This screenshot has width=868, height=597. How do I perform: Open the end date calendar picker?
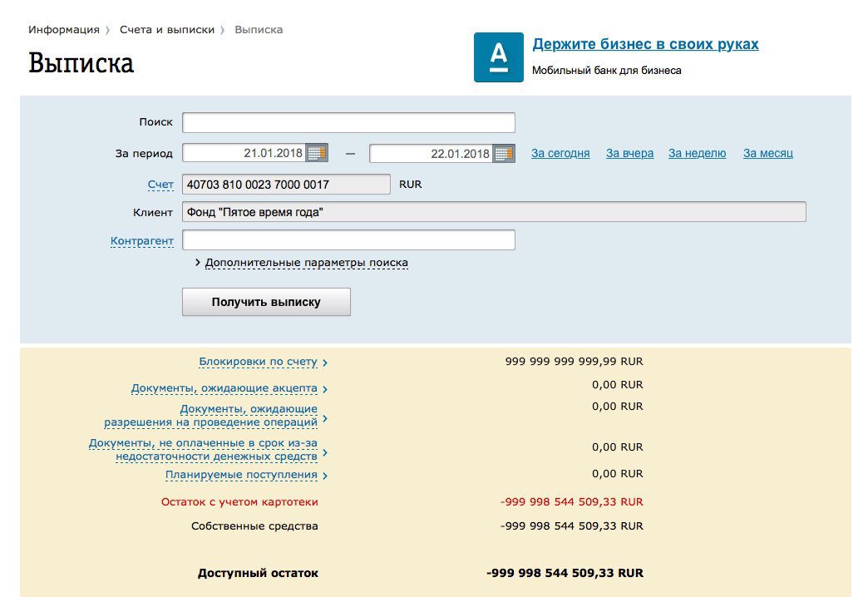(504, 153)
